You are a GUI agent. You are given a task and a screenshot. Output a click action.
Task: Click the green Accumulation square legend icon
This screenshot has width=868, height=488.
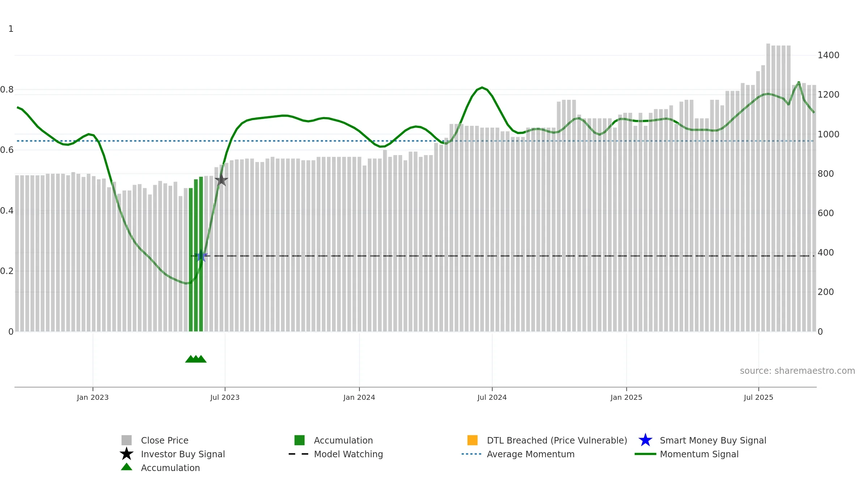coord(299,440)
